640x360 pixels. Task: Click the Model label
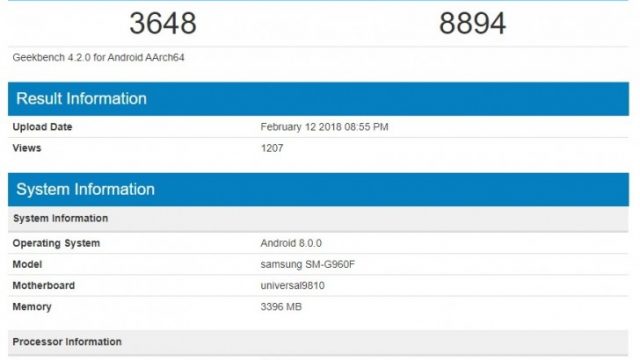click(27, 264)
